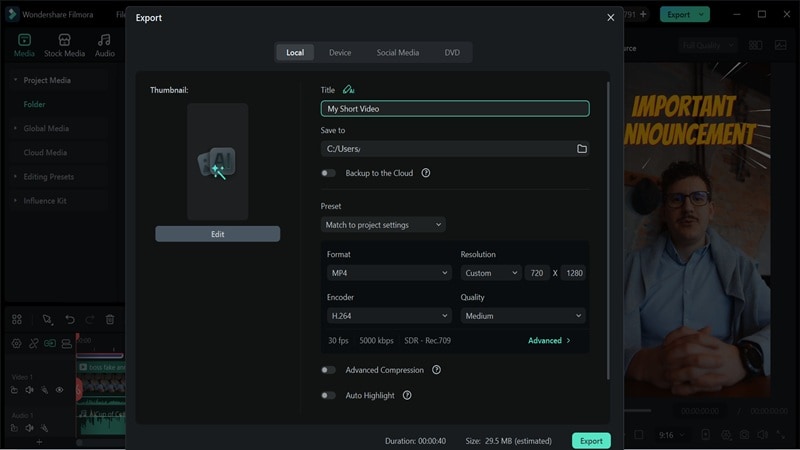Click the Export dialog vertical scrollbar

pyautogui.click(x=608, y=231)
